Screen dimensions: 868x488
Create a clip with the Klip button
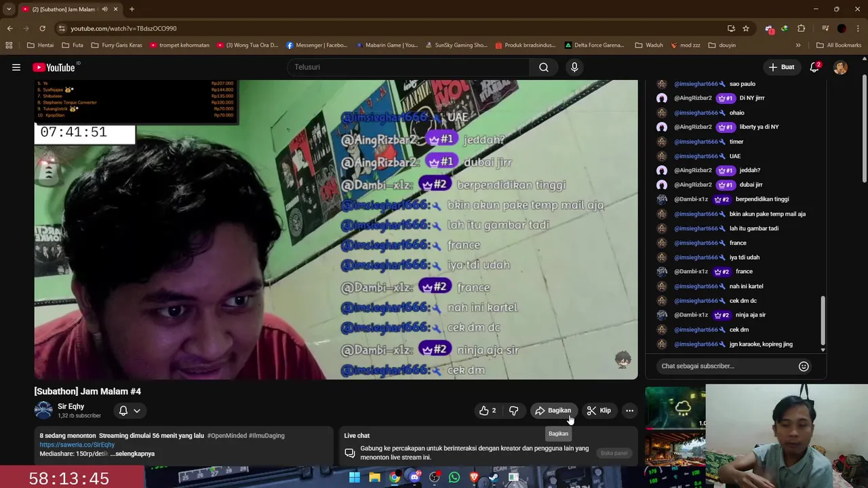click(x=599, y=411)
